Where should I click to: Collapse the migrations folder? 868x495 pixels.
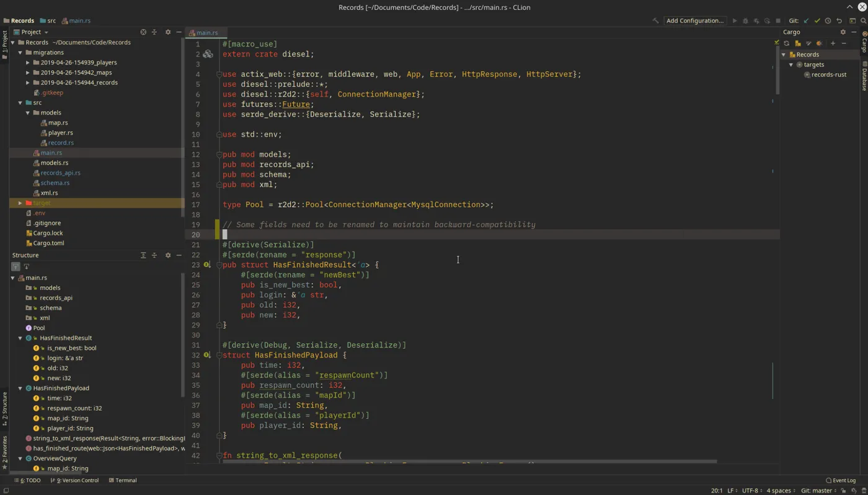(x=20, y=53)
